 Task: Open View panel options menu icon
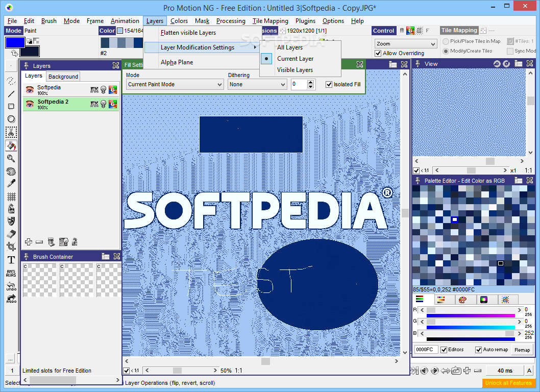(x=518, y=63)
